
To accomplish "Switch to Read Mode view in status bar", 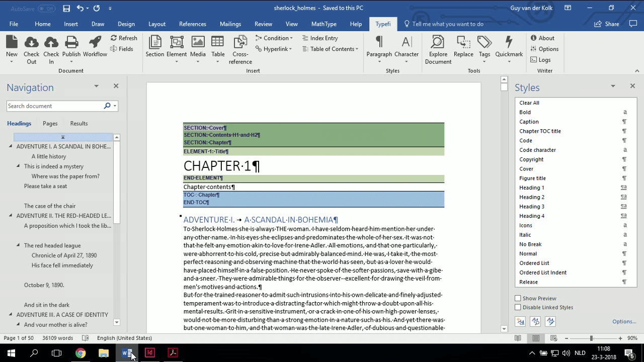I will (518, 338).
